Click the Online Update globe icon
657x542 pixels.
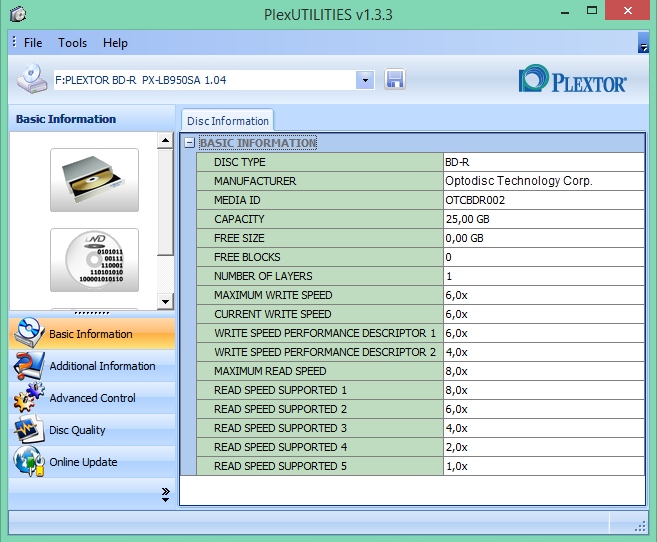click(28, 462)
